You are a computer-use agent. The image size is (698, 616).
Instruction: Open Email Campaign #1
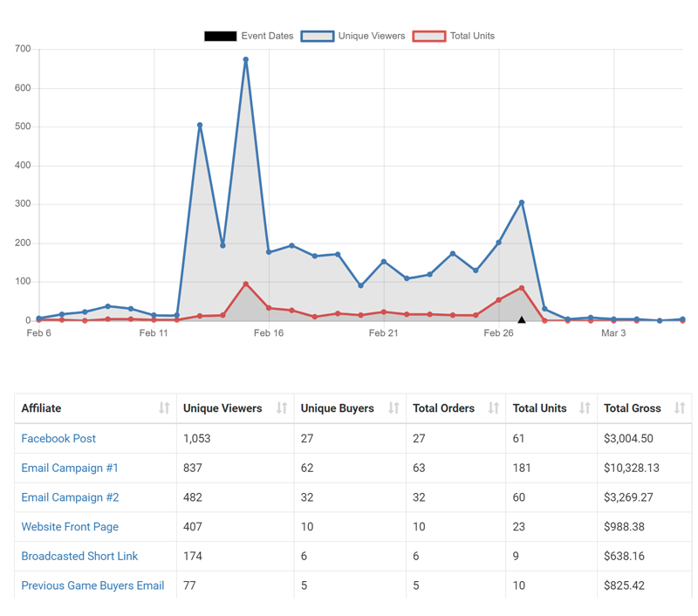pyautogui.click(x=69, y=468)
